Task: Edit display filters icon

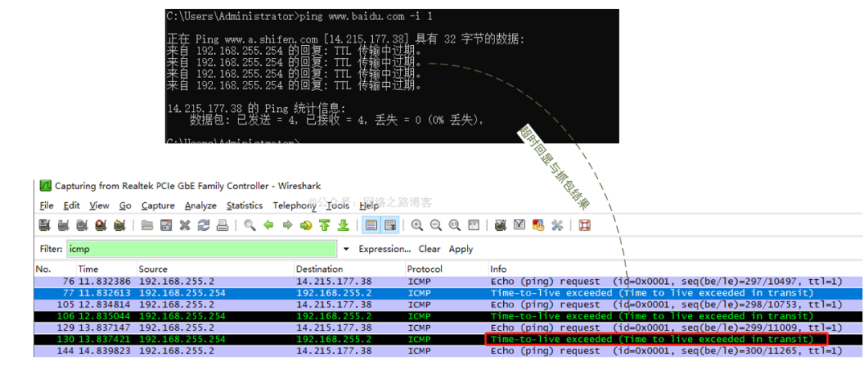Action: 519,225
